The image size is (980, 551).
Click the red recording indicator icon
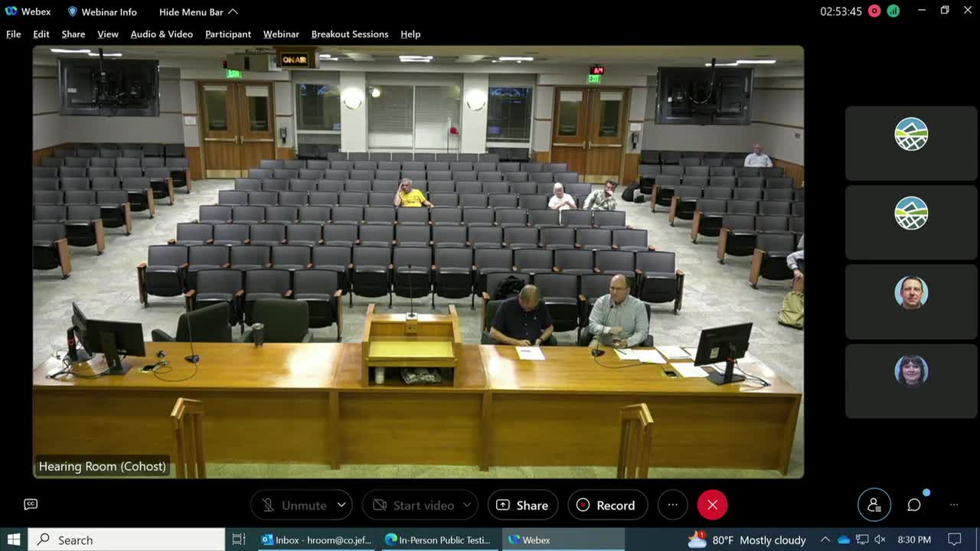click(874, 11)
